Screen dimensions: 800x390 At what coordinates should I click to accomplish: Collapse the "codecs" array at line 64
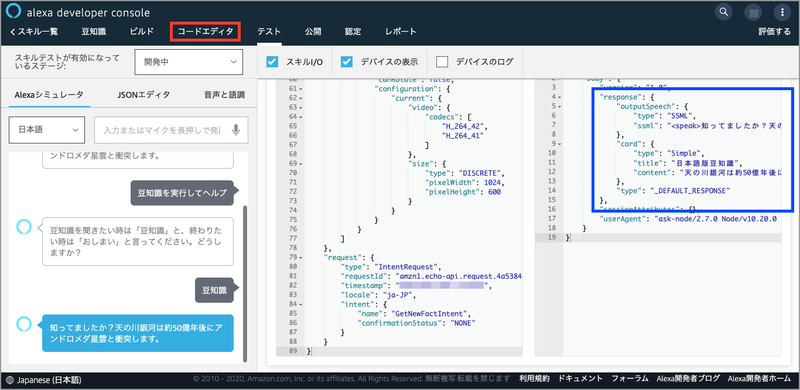pyautogui.click(x=301, y=117)
